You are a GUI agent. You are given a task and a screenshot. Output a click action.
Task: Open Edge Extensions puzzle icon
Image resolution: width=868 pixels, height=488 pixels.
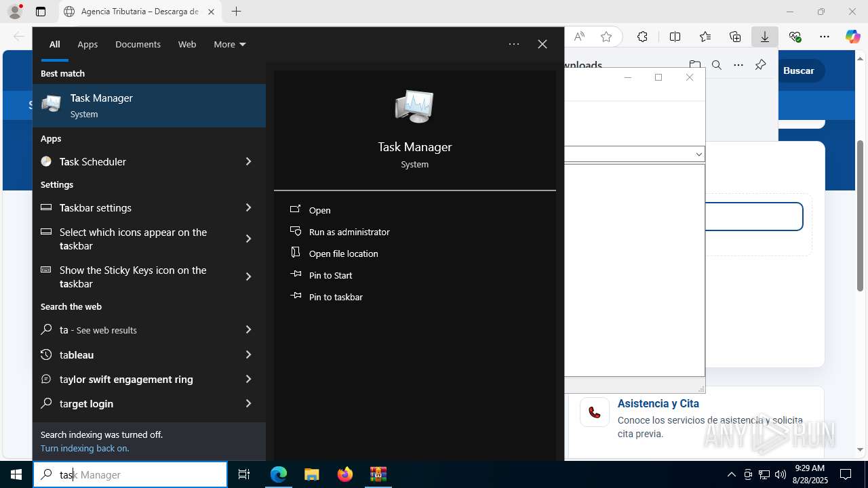642,37
